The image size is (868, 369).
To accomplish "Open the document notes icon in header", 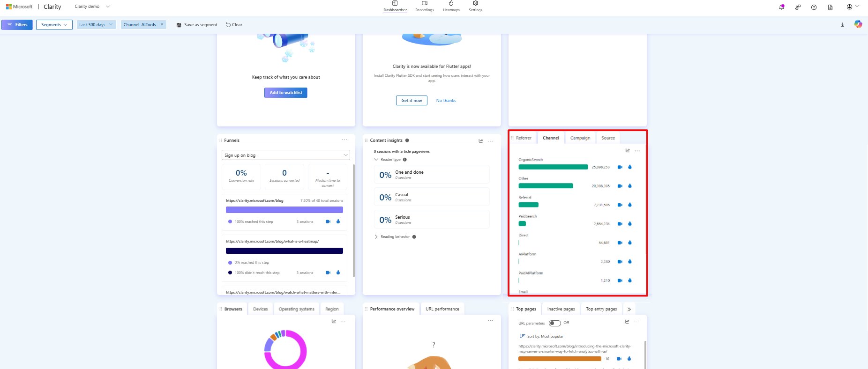I will [x=831, y=7].
